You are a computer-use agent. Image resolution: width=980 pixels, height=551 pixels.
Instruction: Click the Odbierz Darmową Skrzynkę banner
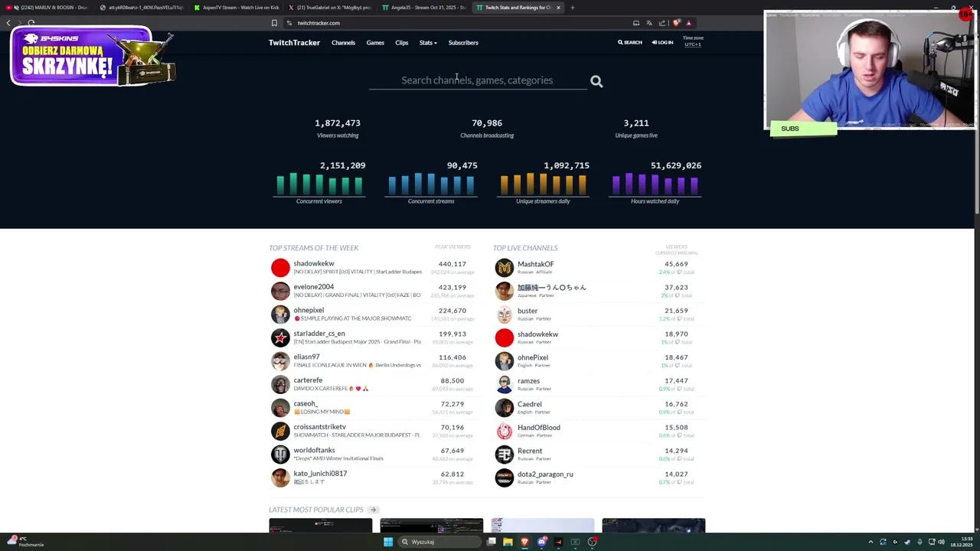[93, 57]
